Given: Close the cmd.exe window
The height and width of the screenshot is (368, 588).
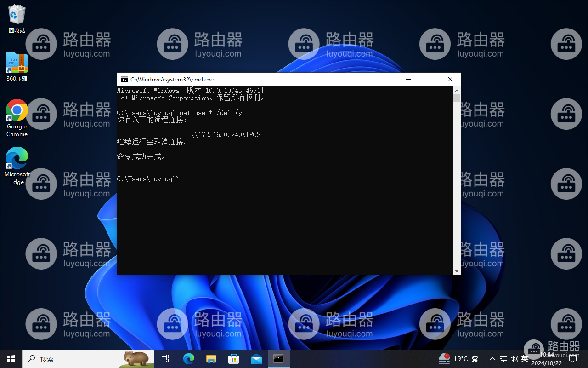Looking at the screenshot, I should point(450,79).
